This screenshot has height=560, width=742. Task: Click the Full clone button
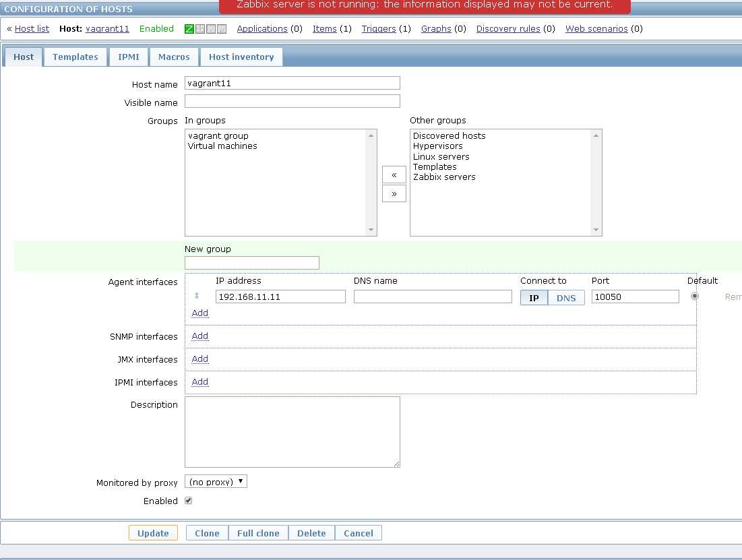pos(258,533)
